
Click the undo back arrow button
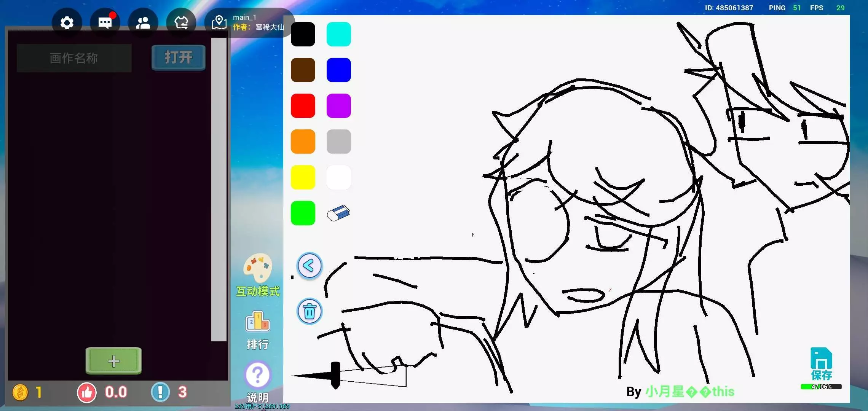click(x=309, y=266)
